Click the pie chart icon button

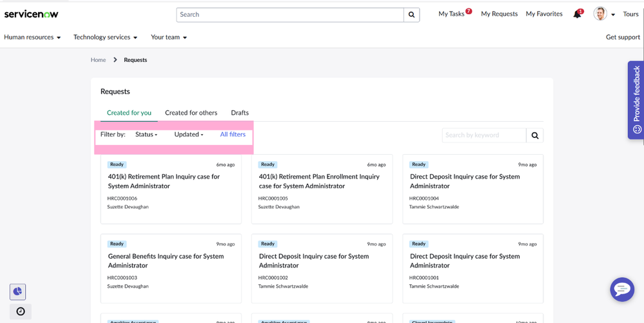coord(17,292)
